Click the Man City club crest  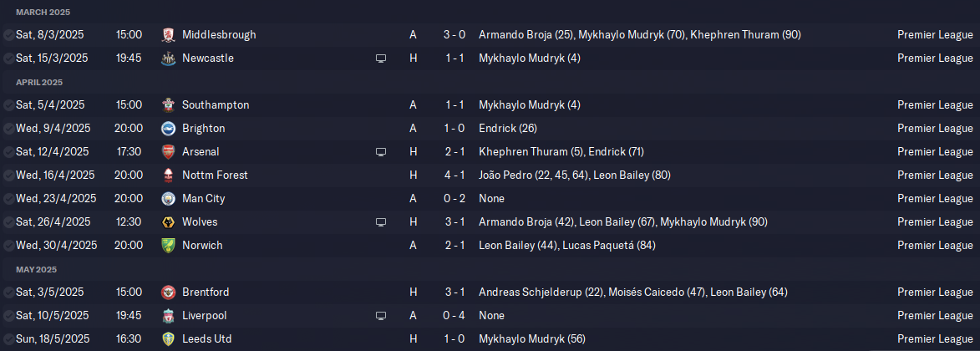pos(169,199)
